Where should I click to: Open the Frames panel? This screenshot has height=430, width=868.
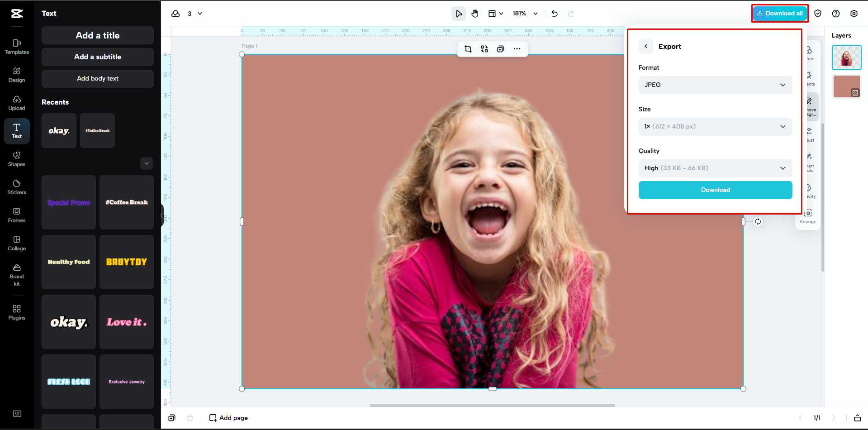(16, 215)
